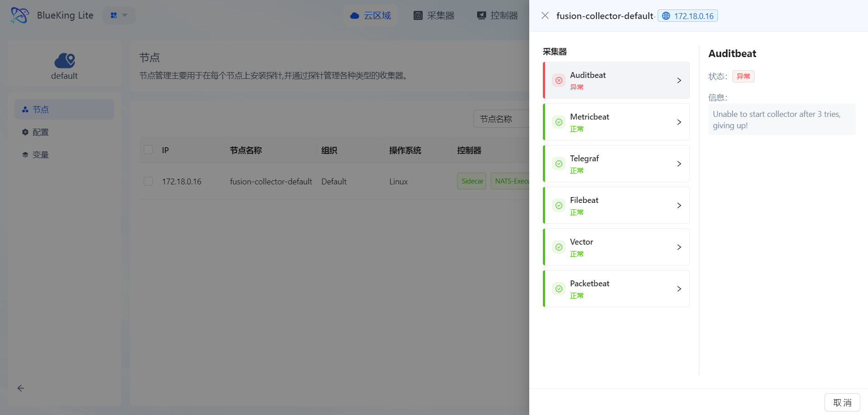The width and height of the screenshot is (868, 415).
Task: Click the fusion-collector-default node name cell
Action: point(271,182)
